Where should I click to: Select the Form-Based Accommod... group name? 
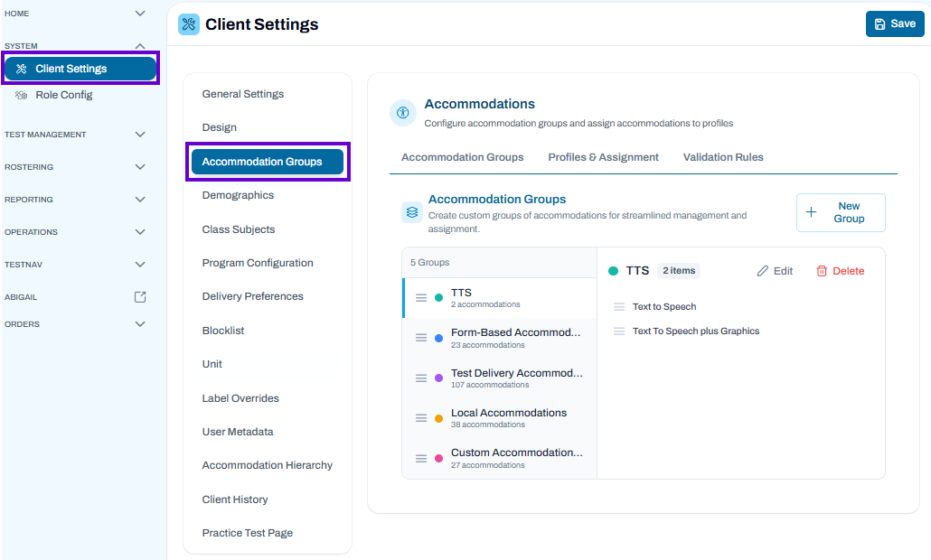tap(516, 332)
